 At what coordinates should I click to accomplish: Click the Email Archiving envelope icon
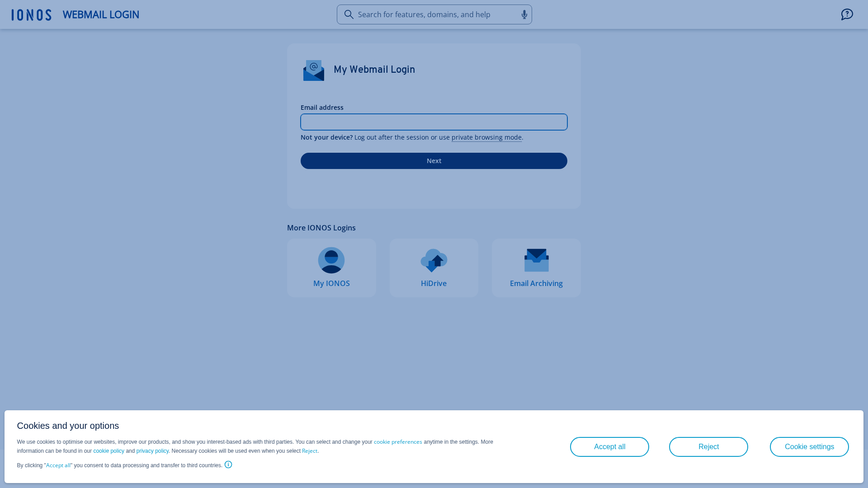coord(536,260)
